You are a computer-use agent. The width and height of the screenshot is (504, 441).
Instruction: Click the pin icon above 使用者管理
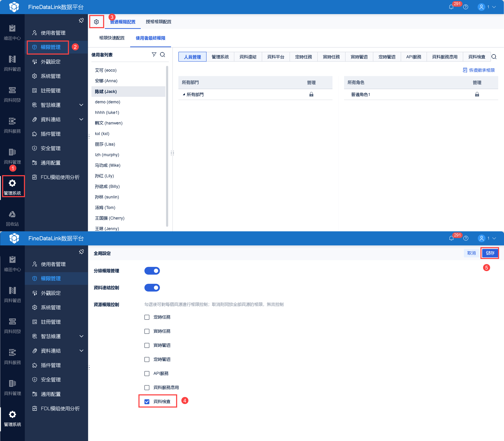(x=81, y=20)
